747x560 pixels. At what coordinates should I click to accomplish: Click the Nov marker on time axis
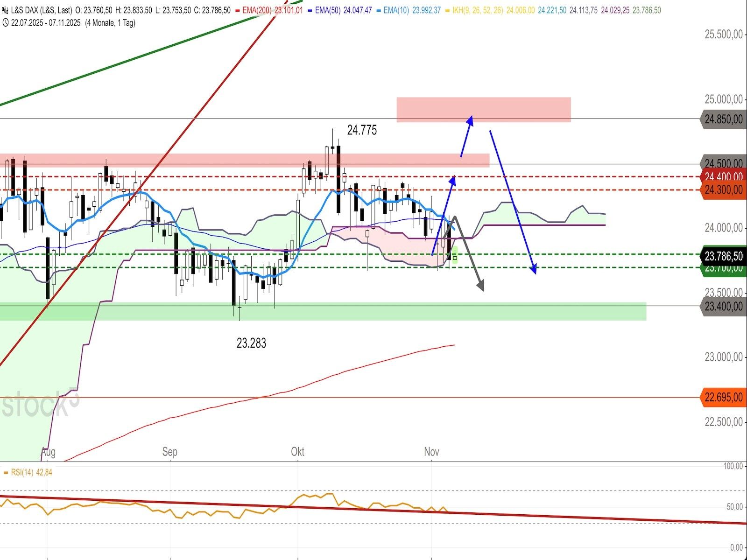(x=431, y=452)
